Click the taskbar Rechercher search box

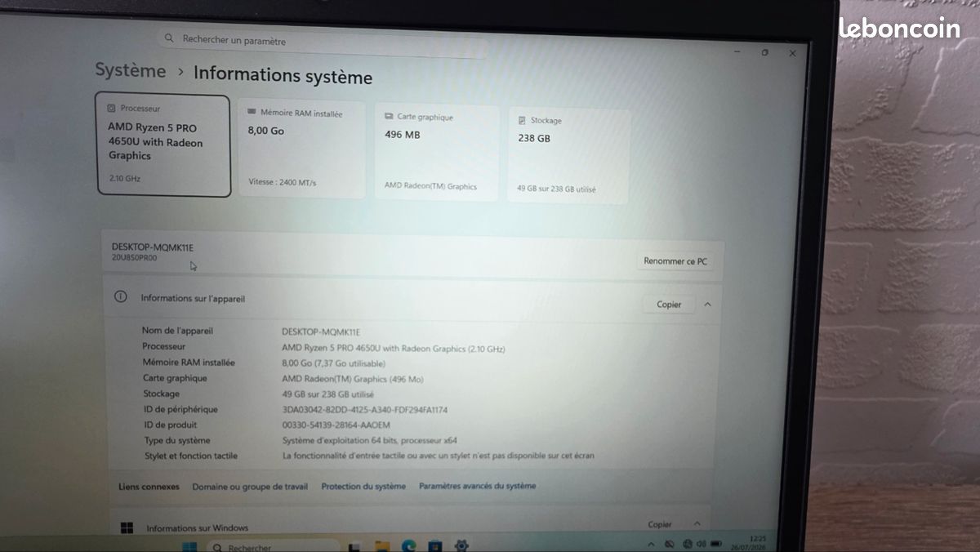pos(274,547)
